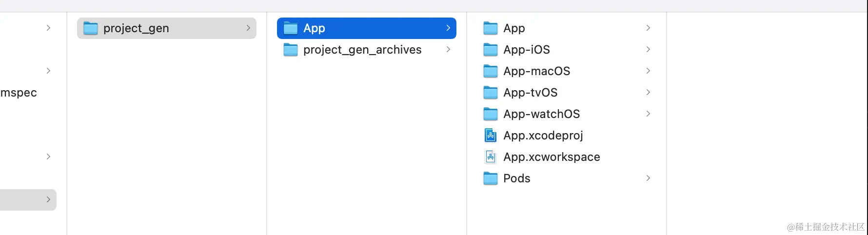The width and height of the screenshot is (868, 235).
Task: Select the App-iOS folder name
Action: point(527,50)
